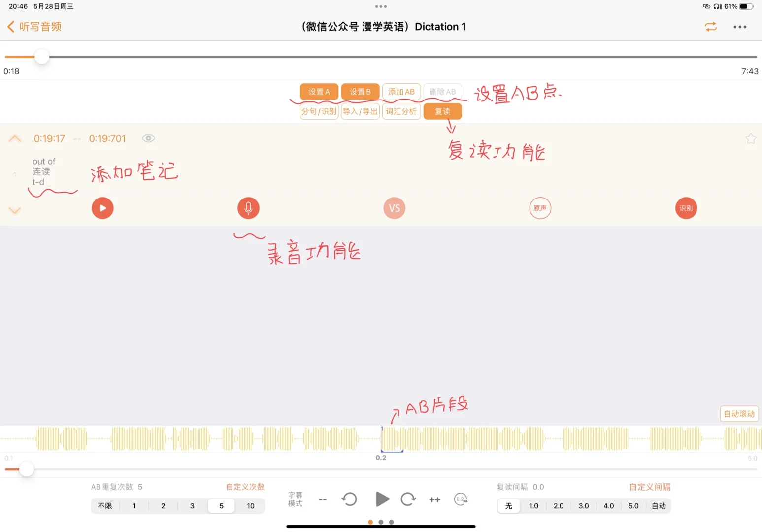Screen dimensions: 762x532
Task: Open the more options menu top right
Action: [x=740, y=27]
